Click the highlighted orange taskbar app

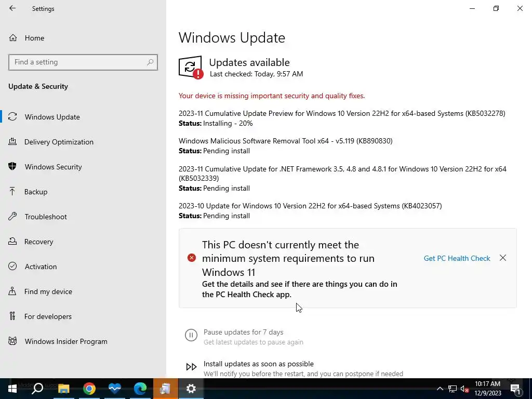165,389
